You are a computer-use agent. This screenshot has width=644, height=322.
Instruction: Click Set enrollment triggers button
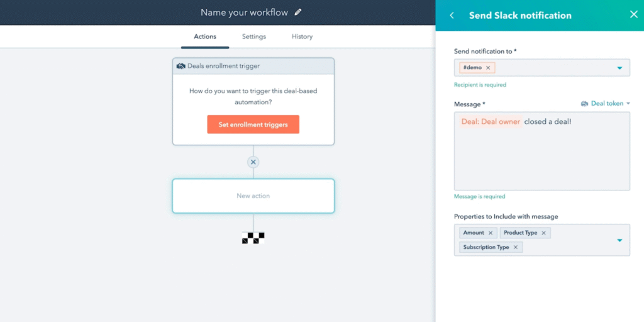253,125
